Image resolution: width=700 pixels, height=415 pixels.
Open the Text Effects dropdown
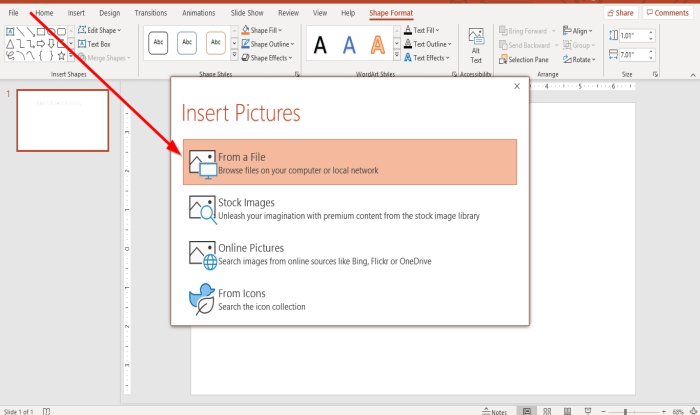[427, 58]
